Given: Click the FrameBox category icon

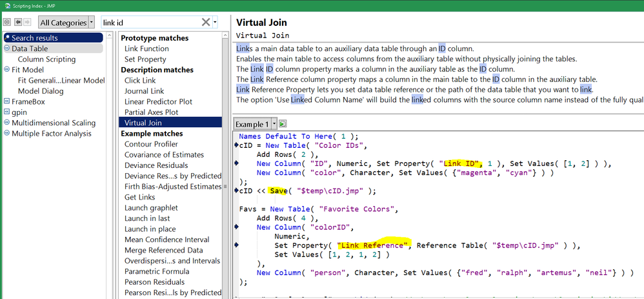Looking at the screenshot, I should point(6,101).
